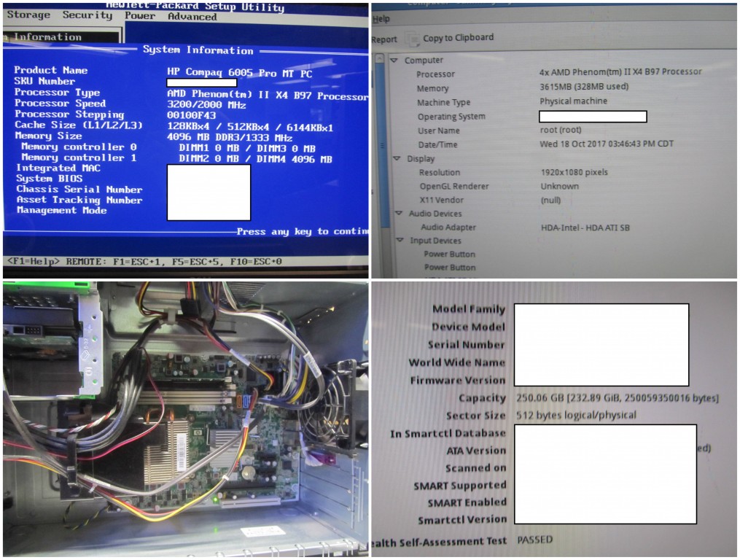Open the Advanced menu in HP Setup Utility

[x=192, y=17]
